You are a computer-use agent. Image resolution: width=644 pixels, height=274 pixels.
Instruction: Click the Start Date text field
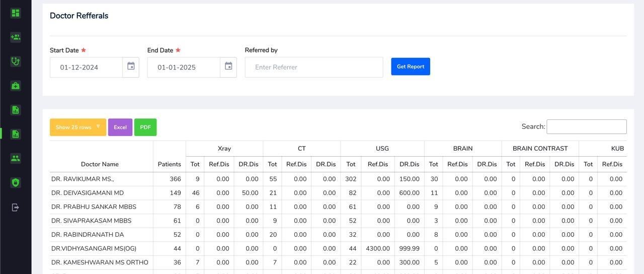pyautogui.click(x=86, y=67)
